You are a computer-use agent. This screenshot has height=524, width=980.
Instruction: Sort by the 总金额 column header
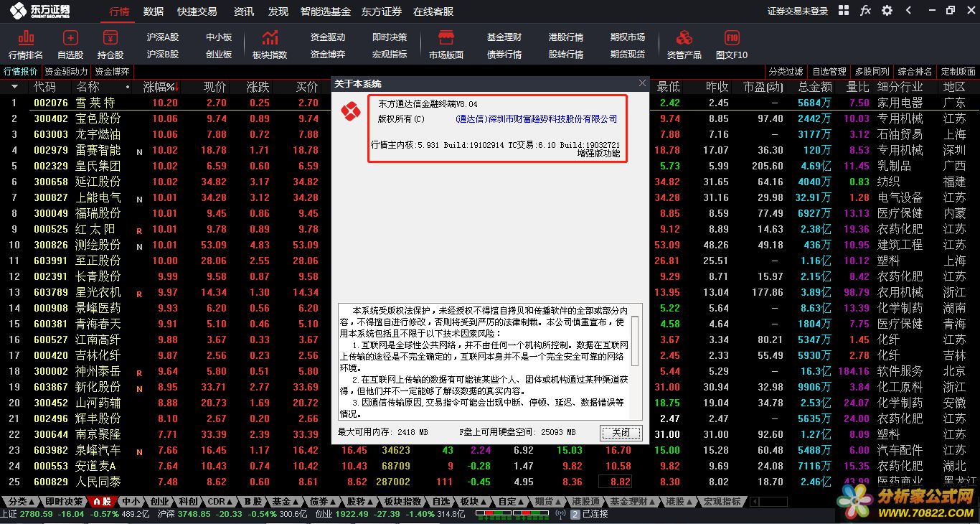(x=815, y=87)
